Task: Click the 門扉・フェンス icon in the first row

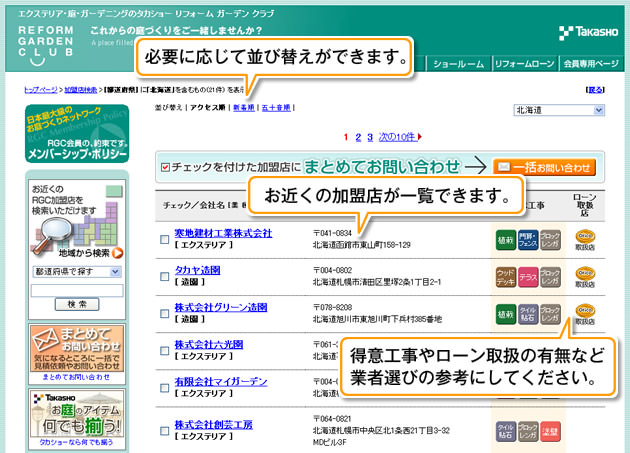Action: tap(528, 240)
